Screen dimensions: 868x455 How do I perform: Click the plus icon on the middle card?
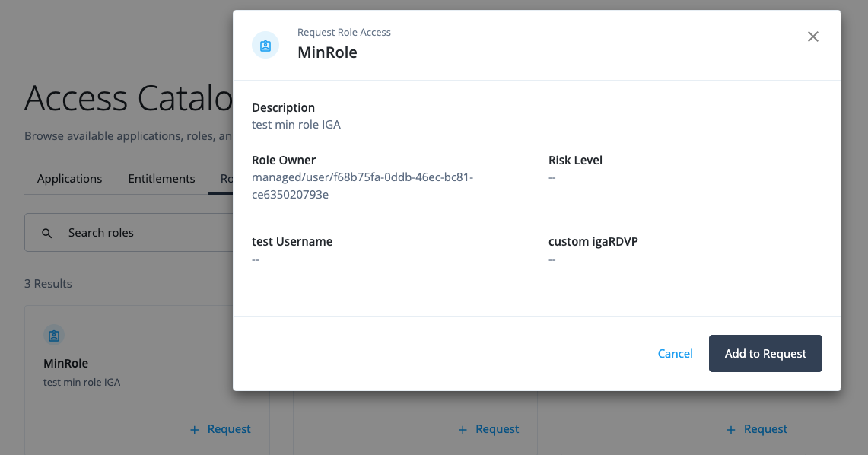click(463, 430)
